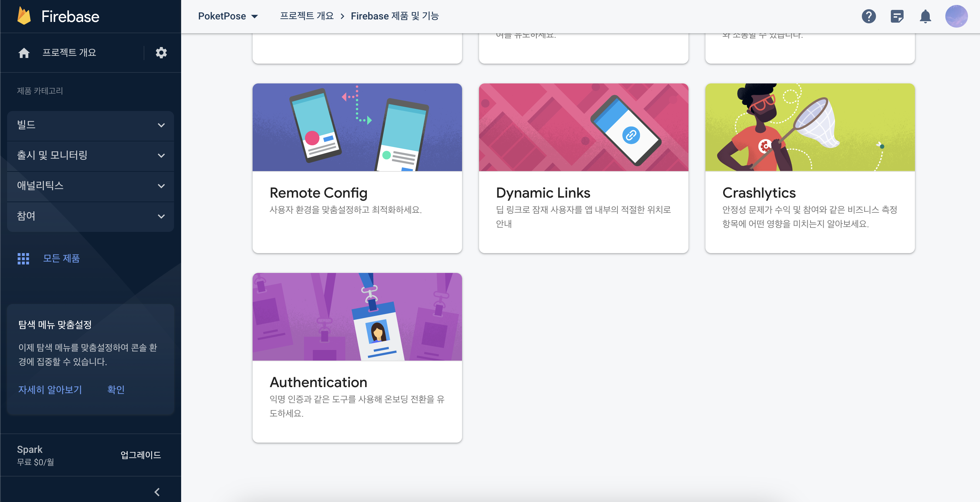The width and height of the screenshot is (980, 502).
Task: Click the Firebase flame logo icon
Action: tap(24, 16)
